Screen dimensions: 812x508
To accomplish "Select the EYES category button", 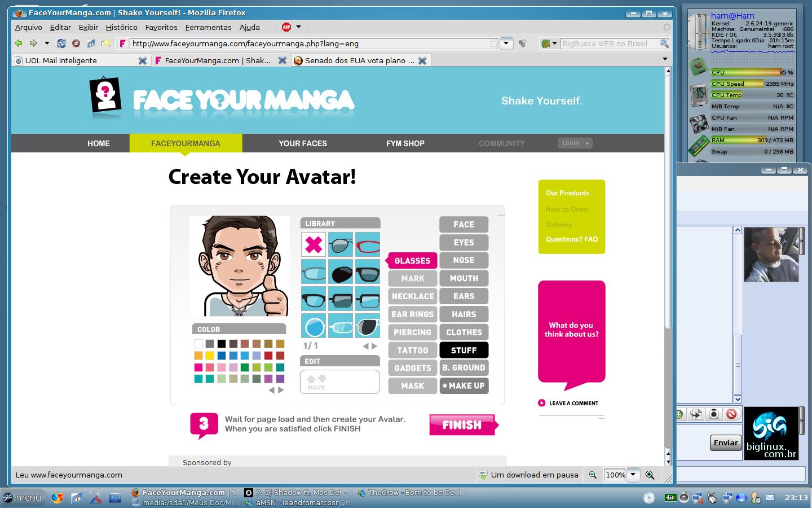I will pos(464,243).
